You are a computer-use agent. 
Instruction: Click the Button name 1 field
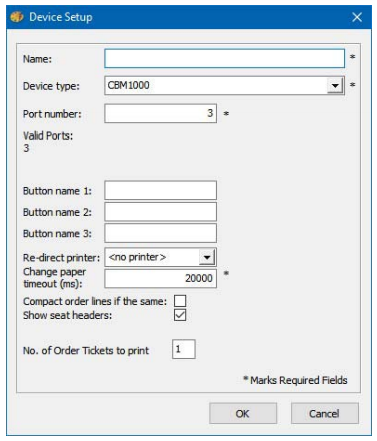(x=160, y=190)
